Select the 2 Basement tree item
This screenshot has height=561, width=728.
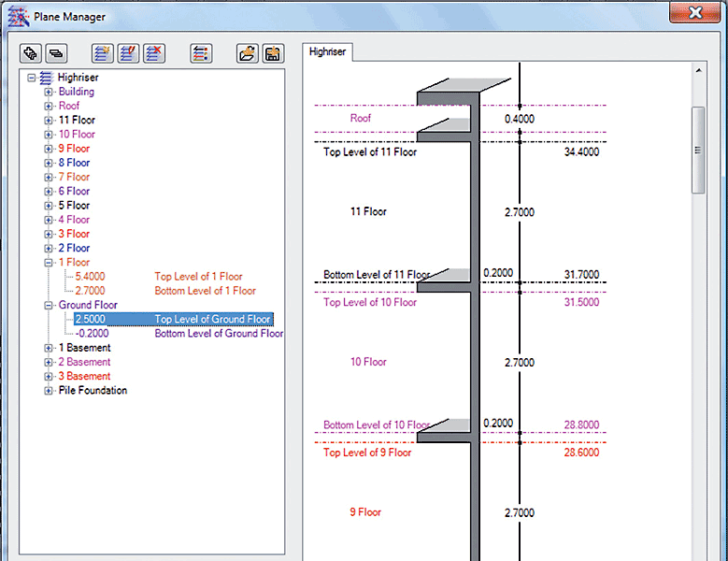[84, 362]
